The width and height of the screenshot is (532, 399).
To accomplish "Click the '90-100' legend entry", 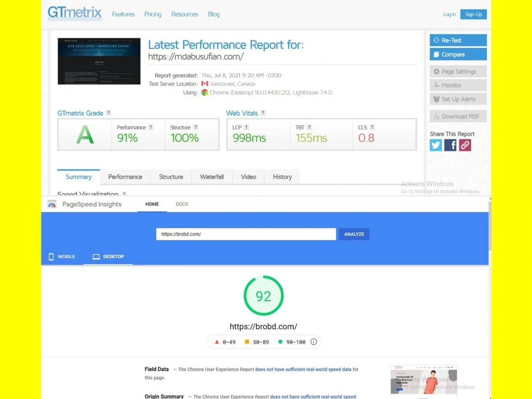I will (x=292, y=342).
